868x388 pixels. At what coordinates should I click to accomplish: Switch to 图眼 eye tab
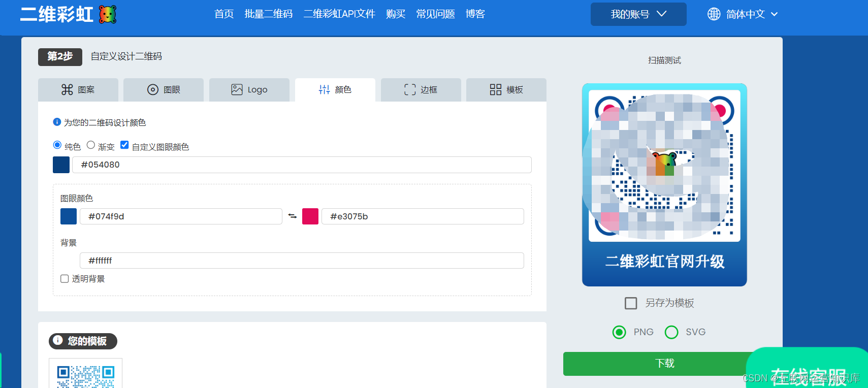tap(164, 90)
